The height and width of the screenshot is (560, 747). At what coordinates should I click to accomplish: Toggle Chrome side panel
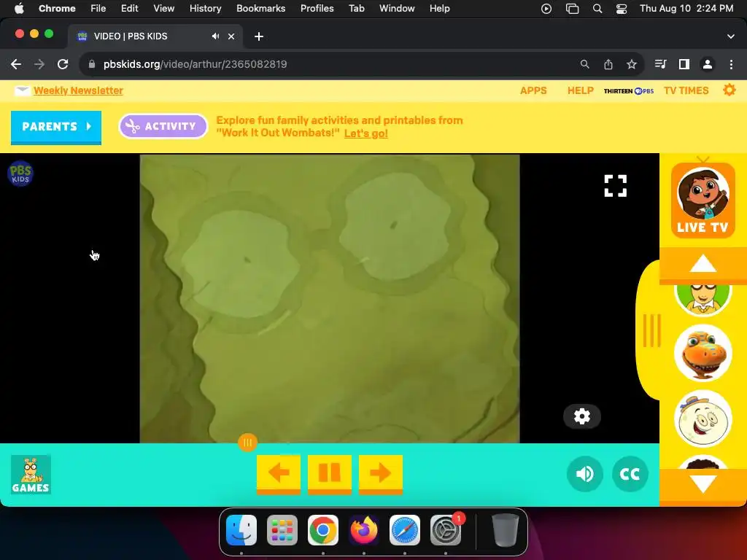[x=684, y=64]
